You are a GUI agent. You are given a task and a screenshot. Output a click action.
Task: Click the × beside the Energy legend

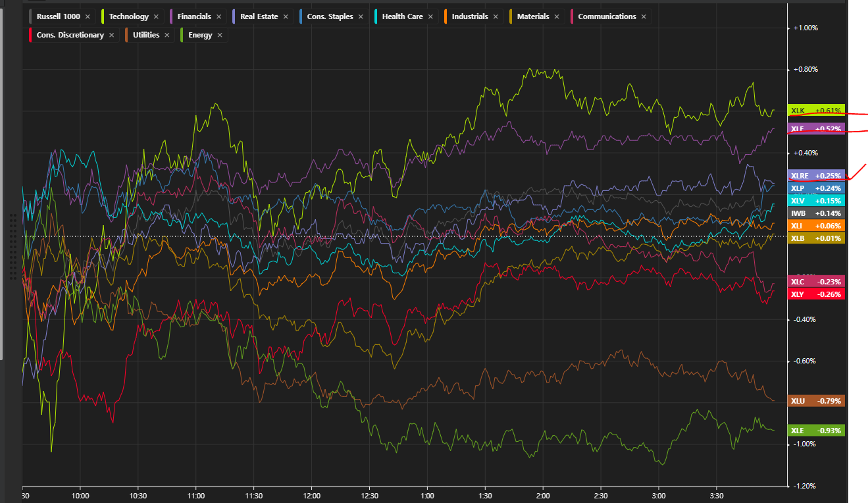220,35
